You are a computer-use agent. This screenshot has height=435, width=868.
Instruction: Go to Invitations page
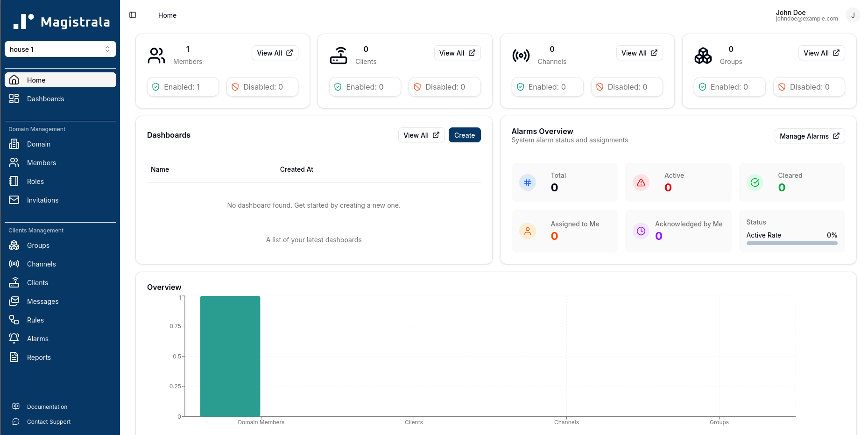coord(42,200)
